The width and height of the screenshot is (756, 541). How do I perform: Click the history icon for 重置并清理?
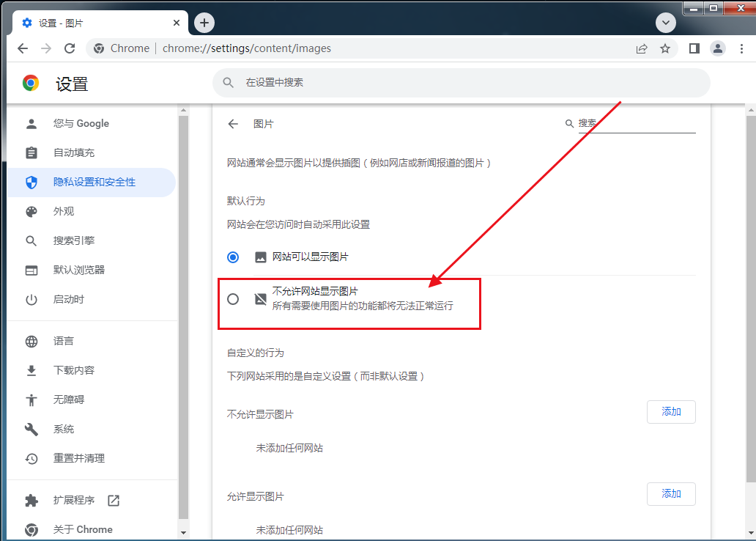pyautogui.click(x=31, y=458)
